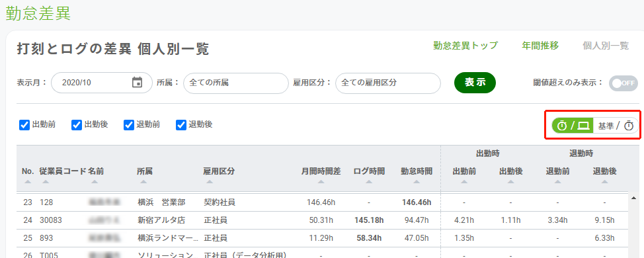Click the 1.11h 出勤後 value
The image size is (644, 258).
pyautogui.click(x=511, y=220)
